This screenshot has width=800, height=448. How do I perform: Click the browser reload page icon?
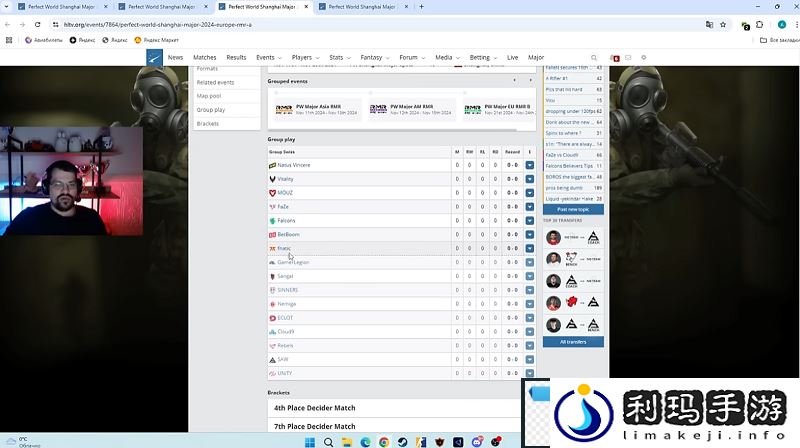point(37,24)
